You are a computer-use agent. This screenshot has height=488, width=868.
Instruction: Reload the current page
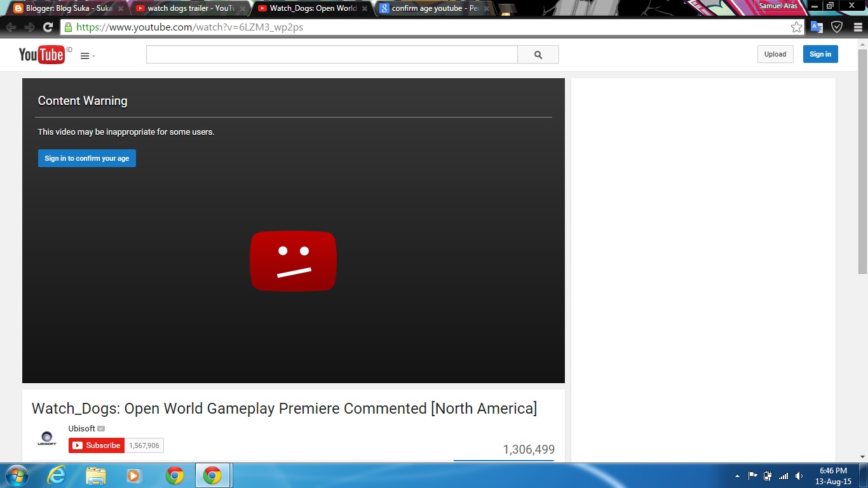click(x=48, y=27)
